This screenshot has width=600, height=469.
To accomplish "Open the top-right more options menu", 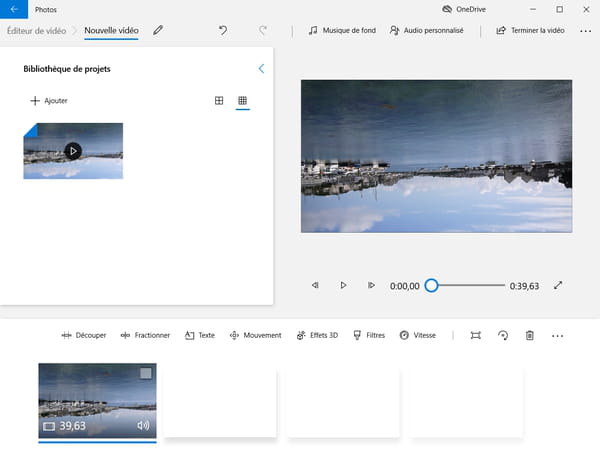I will [585, 31].
